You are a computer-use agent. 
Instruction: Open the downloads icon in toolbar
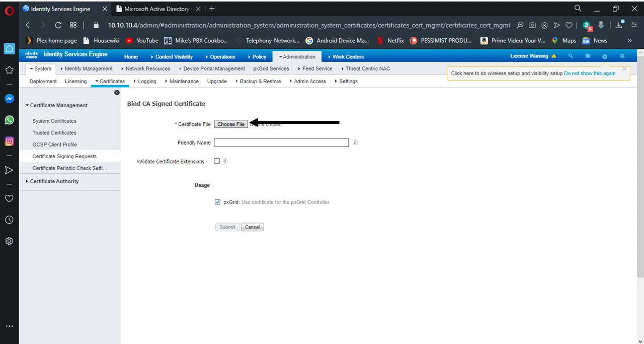point(619,25)
